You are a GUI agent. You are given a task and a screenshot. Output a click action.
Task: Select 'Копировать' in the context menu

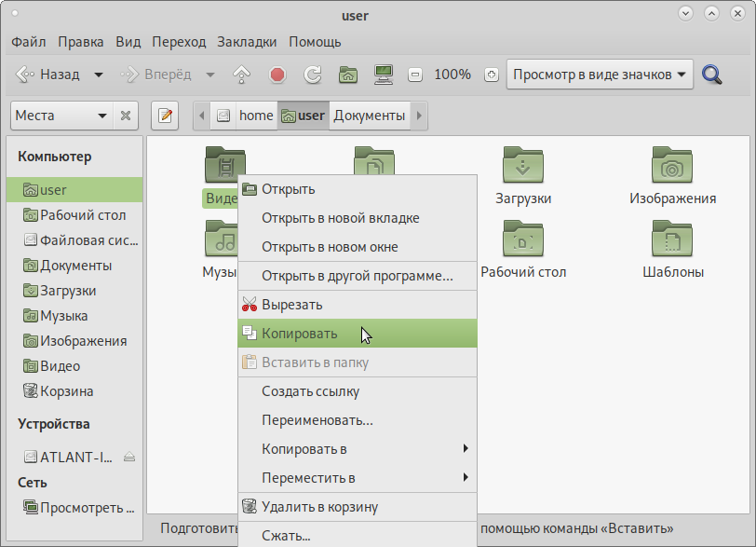(299, 334)
